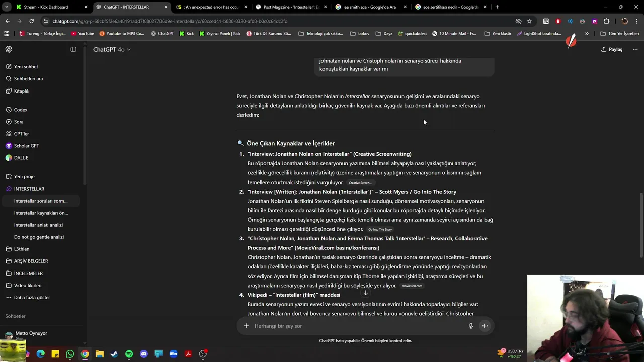
Task: Open the tab search dropdown arrow
Action: click(x=6, y=7)
